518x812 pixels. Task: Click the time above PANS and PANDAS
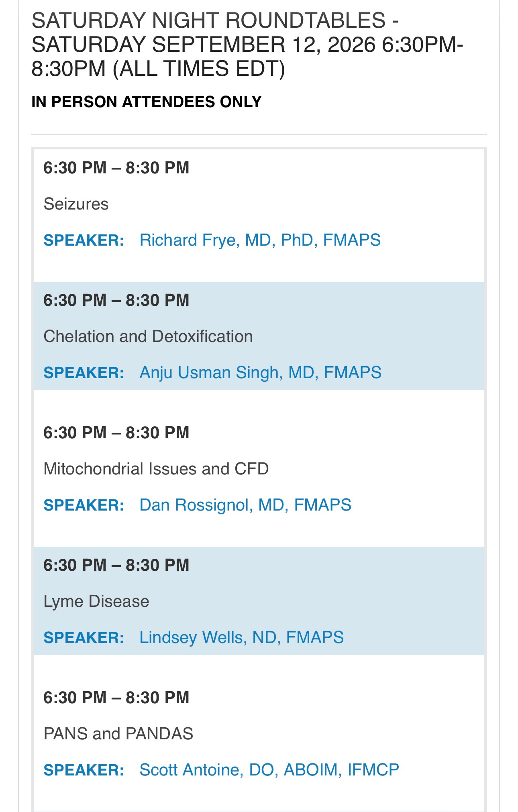click(x=116, y=698)
